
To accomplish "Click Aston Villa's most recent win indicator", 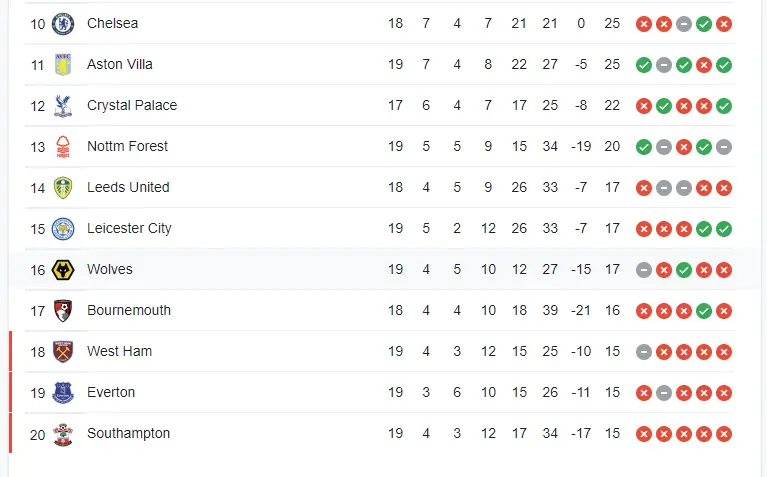I will [724, 64].
